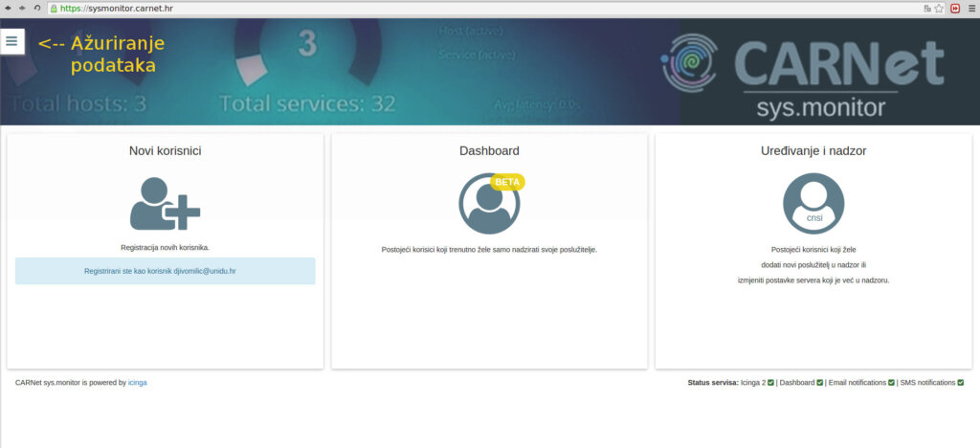This screenshot has height=448, width=980.
Task: Open the browser menu at top right
Action: click(969, 8)
